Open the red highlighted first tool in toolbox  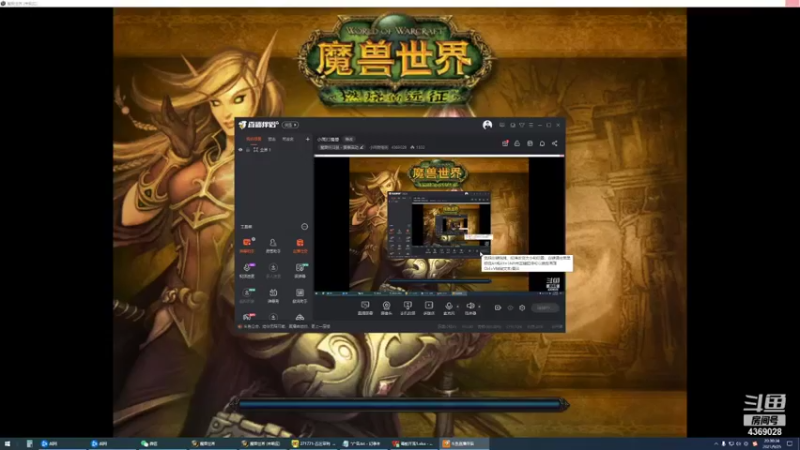coord(247,245)
